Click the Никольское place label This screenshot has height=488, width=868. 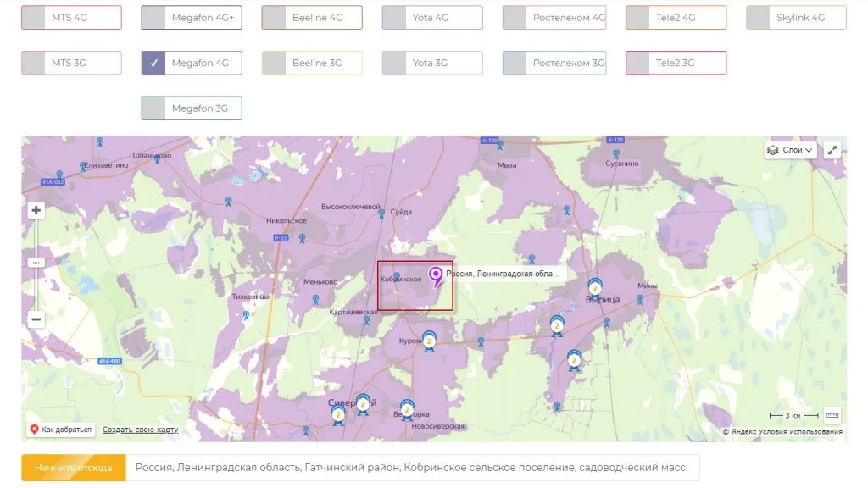click(287, 221)
